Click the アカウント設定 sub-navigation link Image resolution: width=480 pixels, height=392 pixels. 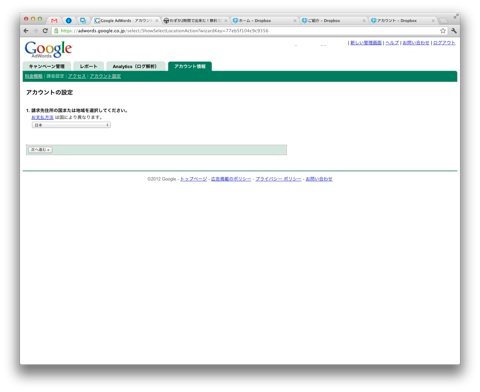coord(105,76)
